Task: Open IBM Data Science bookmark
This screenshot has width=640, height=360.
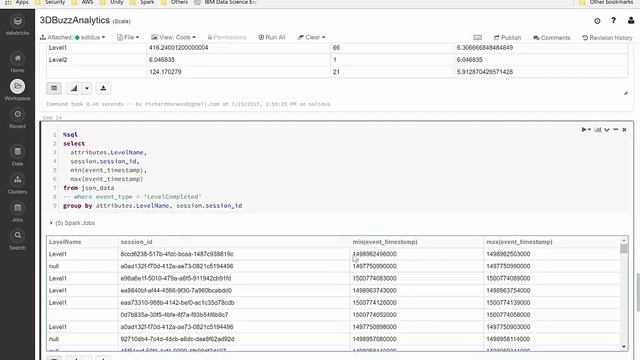Action: pyautogui.click(x=225, y=2)
